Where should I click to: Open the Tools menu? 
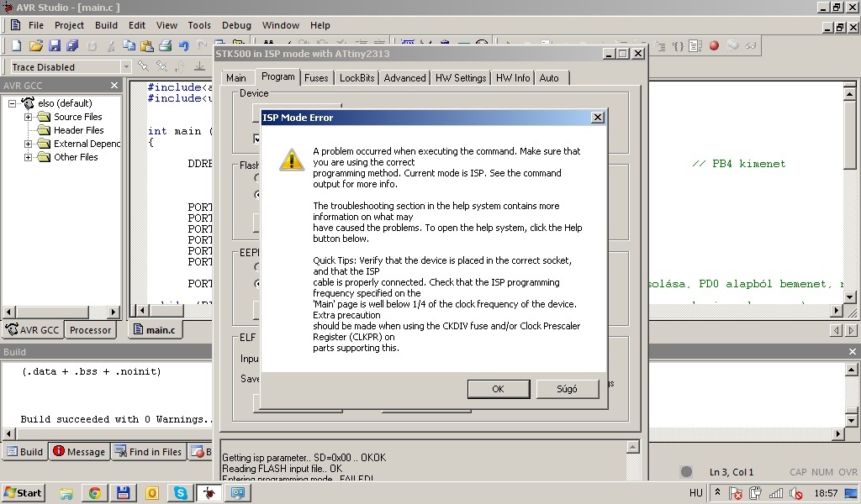tap(198, 25)
